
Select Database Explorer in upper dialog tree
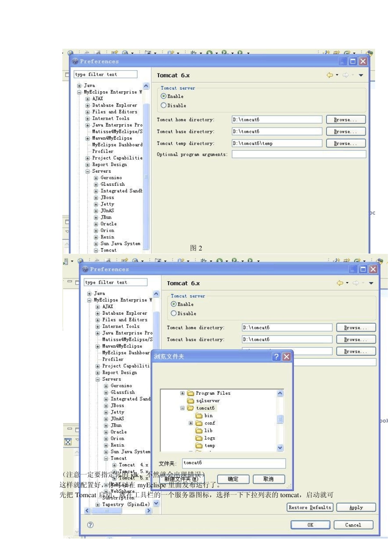pyautogui.click(x=115, y=105)
